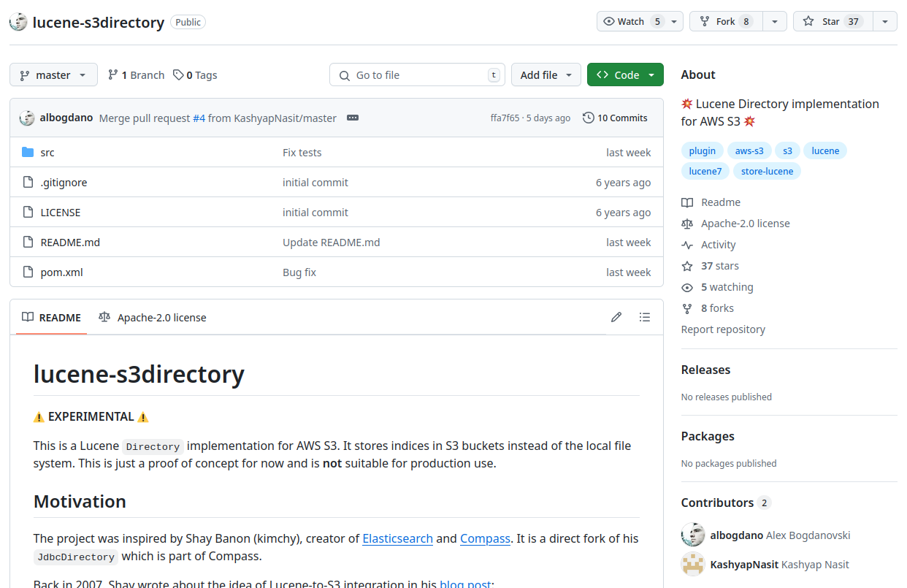This screenshot has height=588, width=907.
Task: Click the Go to file search field
Action: (417, 75)
